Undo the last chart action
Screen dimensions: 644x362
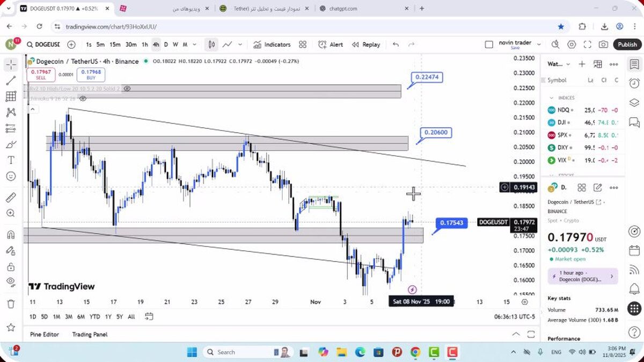click(x=396, y=45)
